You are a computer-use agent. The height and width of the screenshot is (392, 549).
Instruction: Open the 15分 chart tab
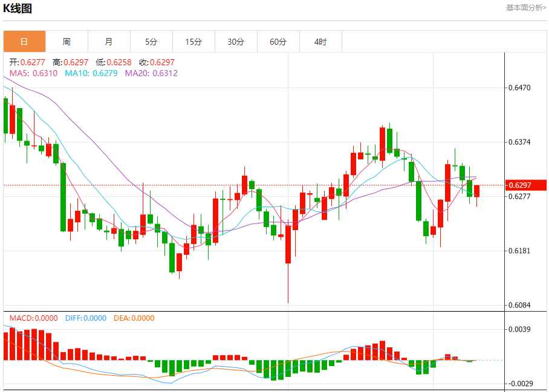[193, 42]
